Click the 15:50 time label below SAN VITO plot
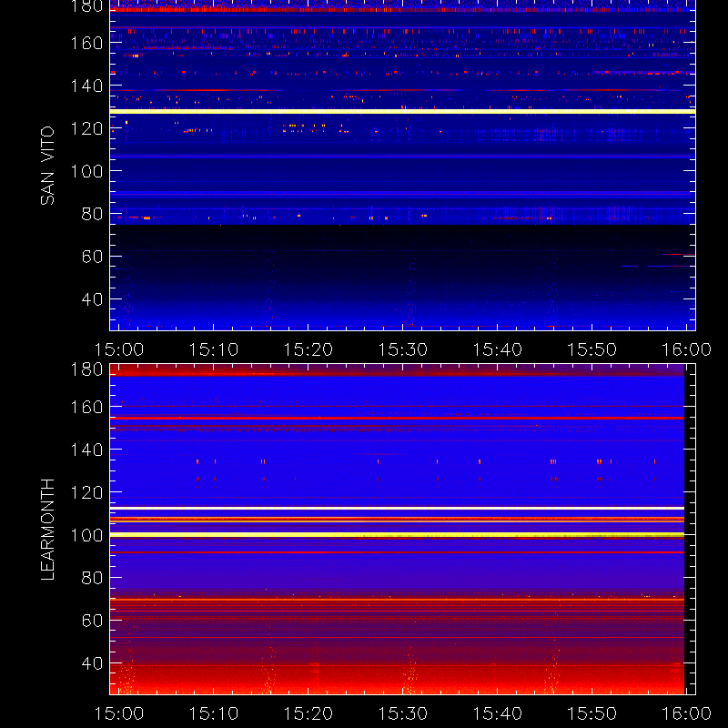 (592, 349)
